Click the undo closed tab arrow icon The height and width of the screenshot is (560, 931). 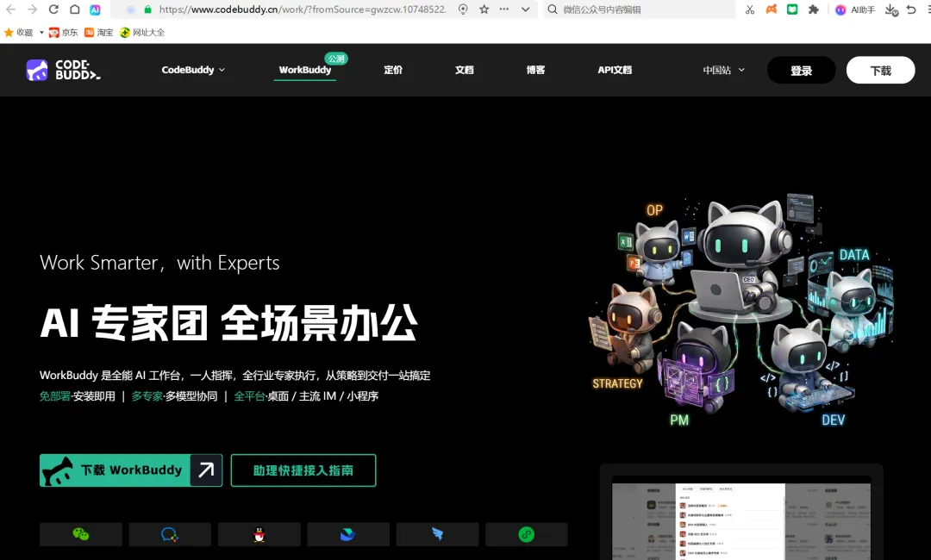pyautogui.click(x=911, y=9)
